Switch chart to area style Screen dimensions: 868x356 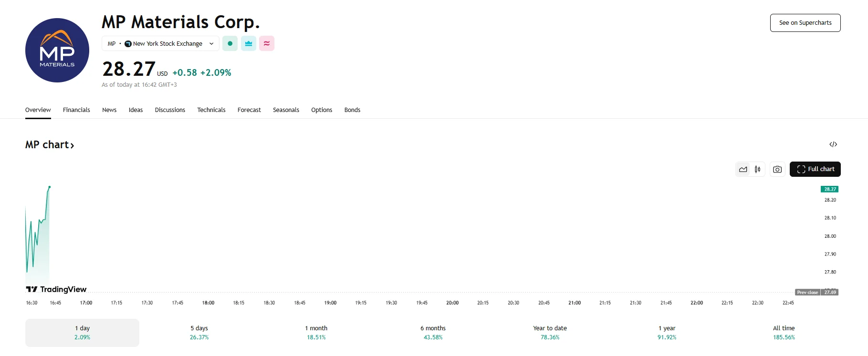pyautogui.click(x=743, y=169)
